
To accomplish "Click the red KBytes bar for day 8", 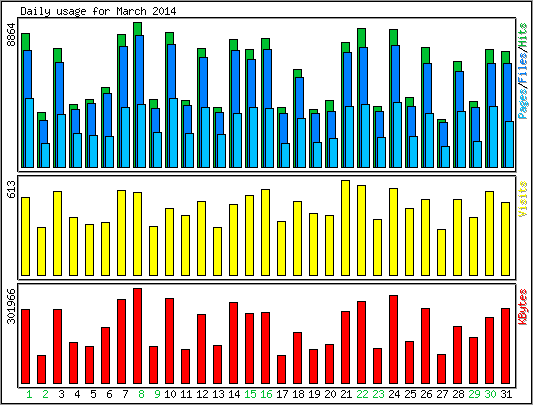I will pos(138,336).
